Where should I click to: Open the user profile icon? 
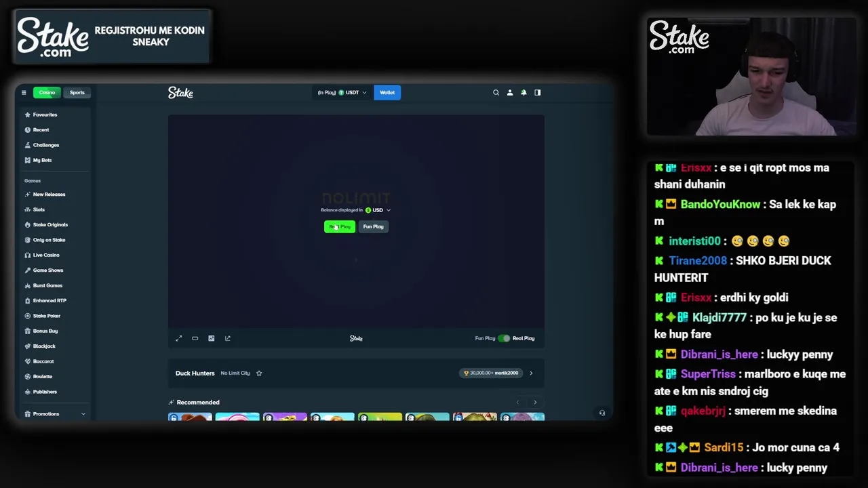[510, 92]
